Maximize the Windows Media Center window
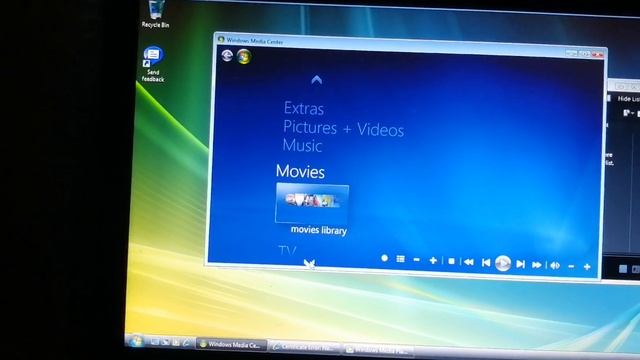 (584, 53)
